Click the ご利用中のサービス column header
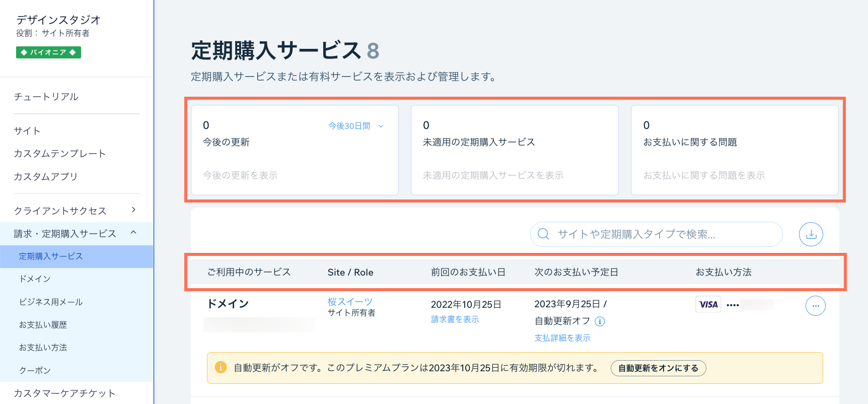 coord(249,273)
